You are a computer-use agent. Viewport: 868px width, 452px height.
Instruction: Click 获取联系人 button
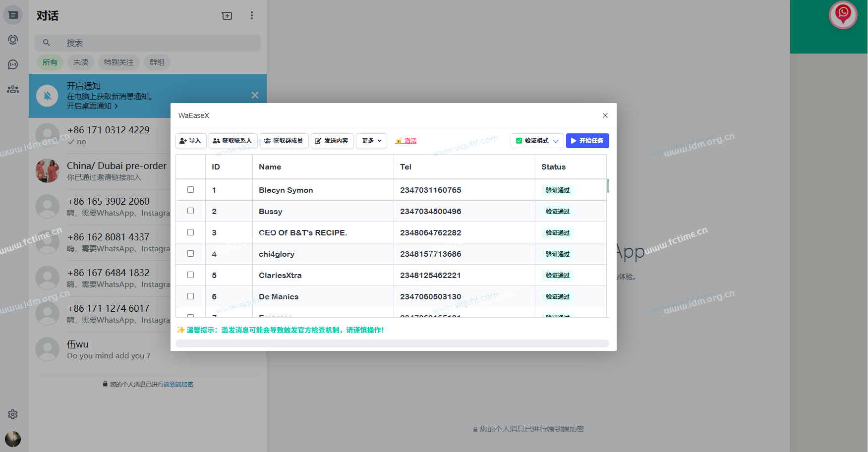[x=233, y=141]
